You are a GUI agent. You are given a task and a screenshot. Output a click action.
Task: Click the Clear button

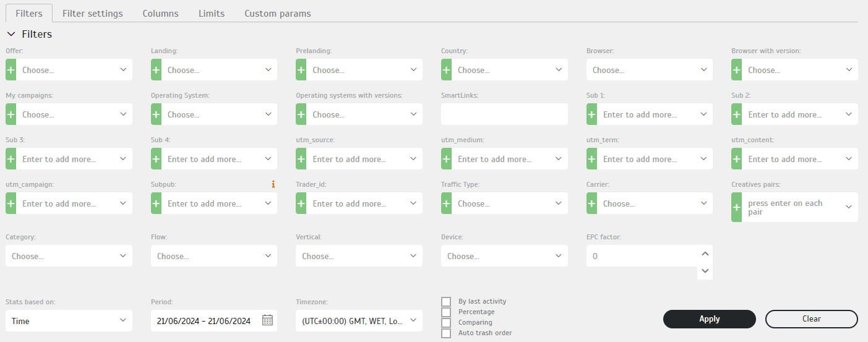tap(812, 319)
